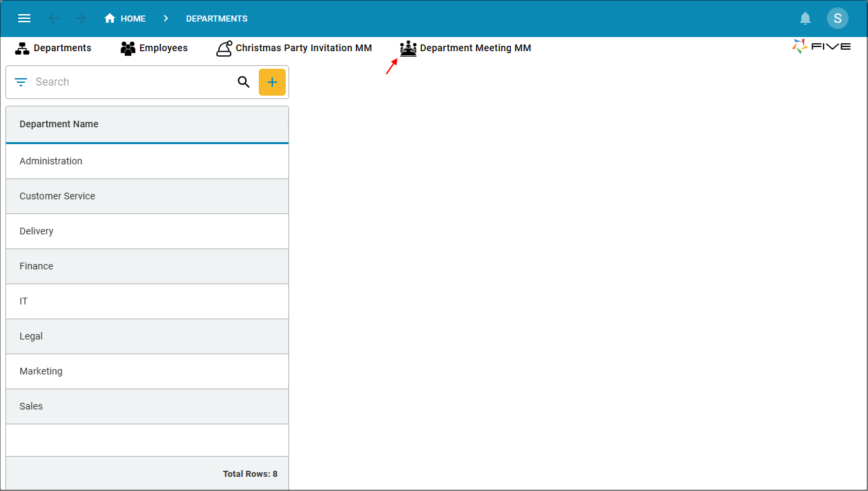Click the Employees people icon
The width and height of the screenshot is (868, 491).
(128, 48)
